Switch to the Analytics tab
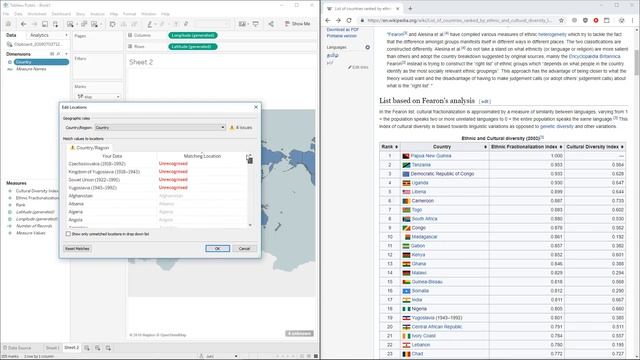Screen dimensions: 640x360 point(40,35)
